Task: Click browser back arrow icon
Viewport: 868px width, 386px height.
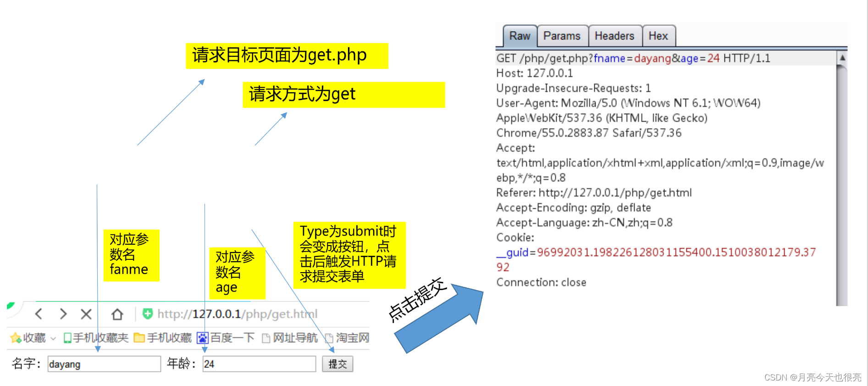Action: pos(39,314)
